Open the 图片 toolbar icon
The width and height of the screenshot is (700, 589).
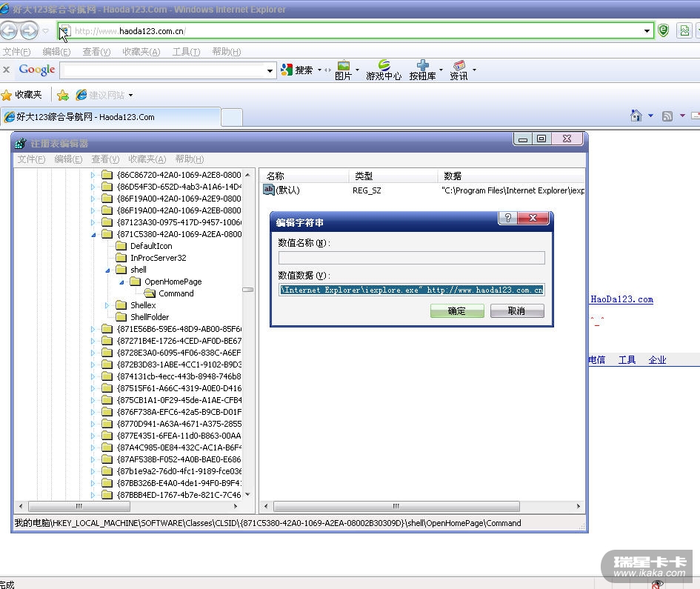tap(343, 70)
